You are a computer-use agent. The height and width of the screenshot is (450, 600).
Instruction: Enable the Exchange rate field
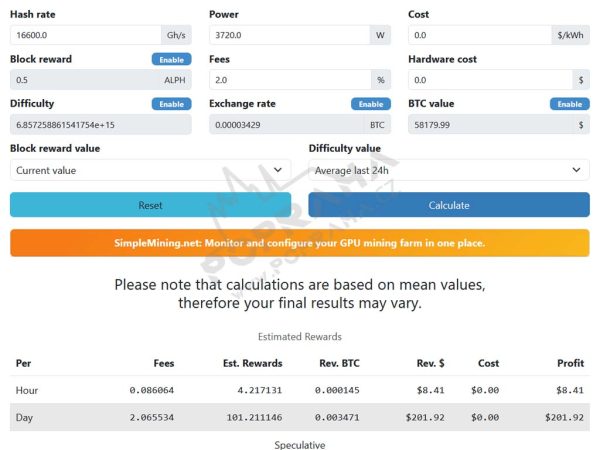coord(370,104)
